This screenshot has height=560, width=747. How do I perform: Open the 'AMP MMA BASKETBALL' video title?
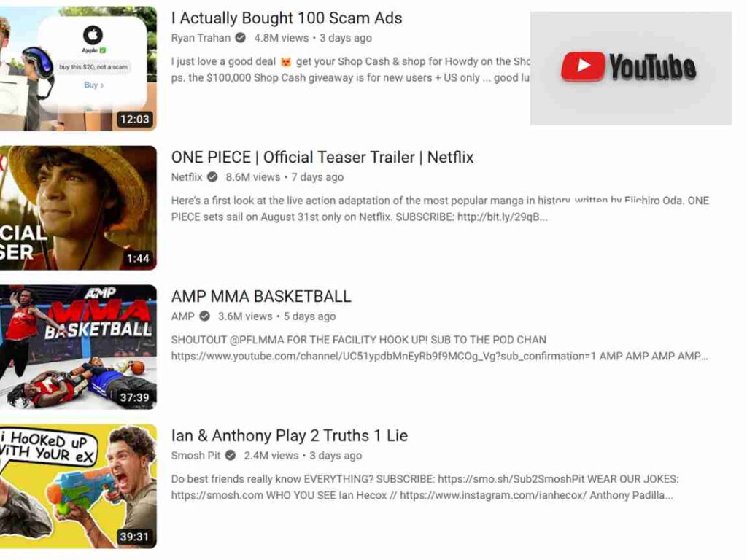point(261,296)
